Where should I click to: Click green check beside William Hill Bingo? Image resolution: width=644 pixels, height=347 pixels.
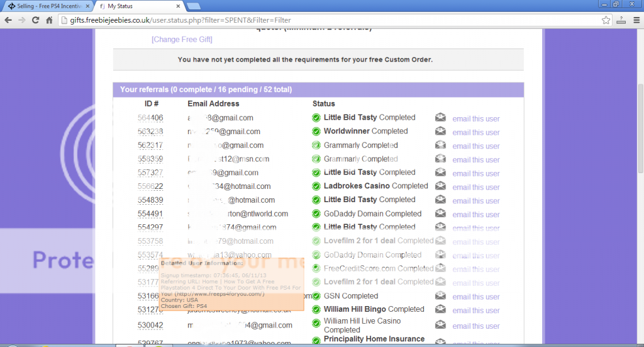pyautogui.click(x=316, y=310)
